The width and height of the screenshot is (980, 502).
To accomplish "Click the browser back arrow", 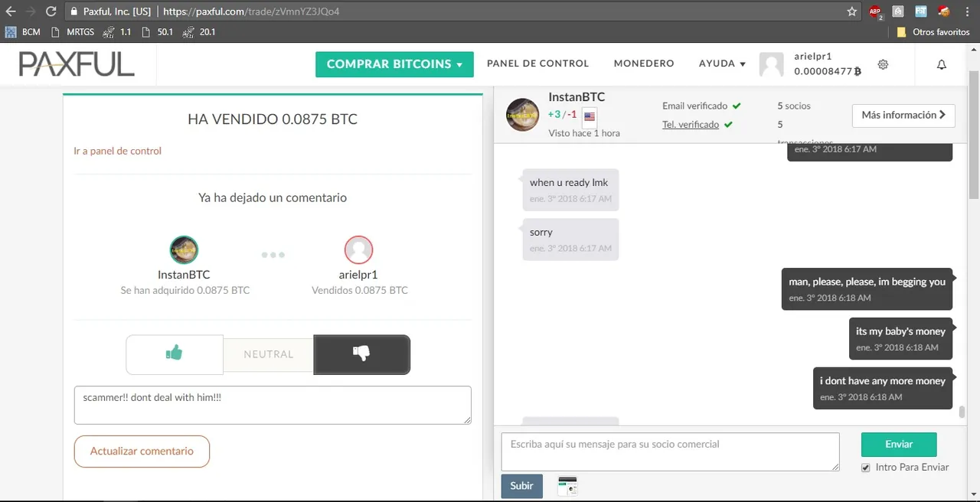I will click(11, 11).
